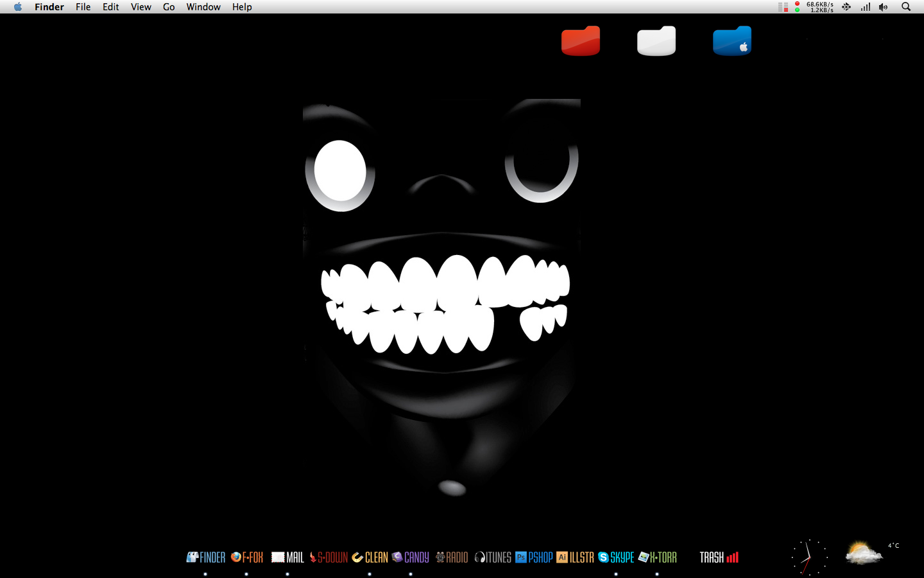Launch X-TORR dock application
This screenshot has height=578, width=924.
657,557
